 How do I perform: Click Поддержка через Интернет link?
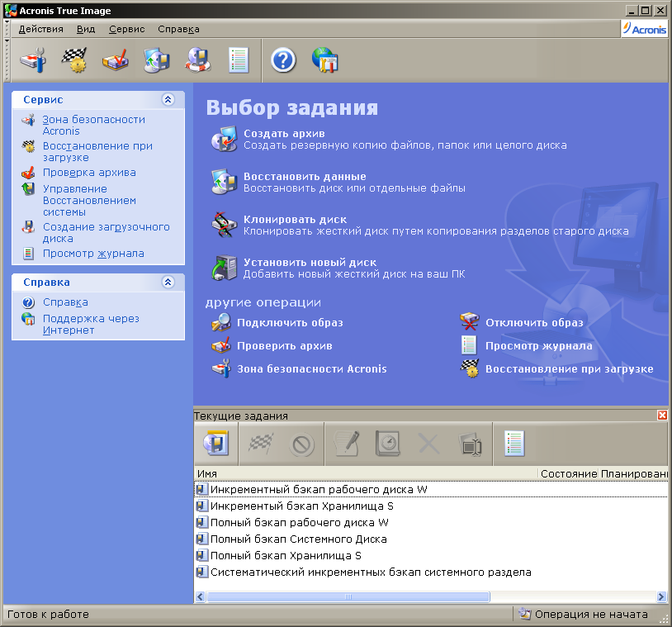point(91,324)
